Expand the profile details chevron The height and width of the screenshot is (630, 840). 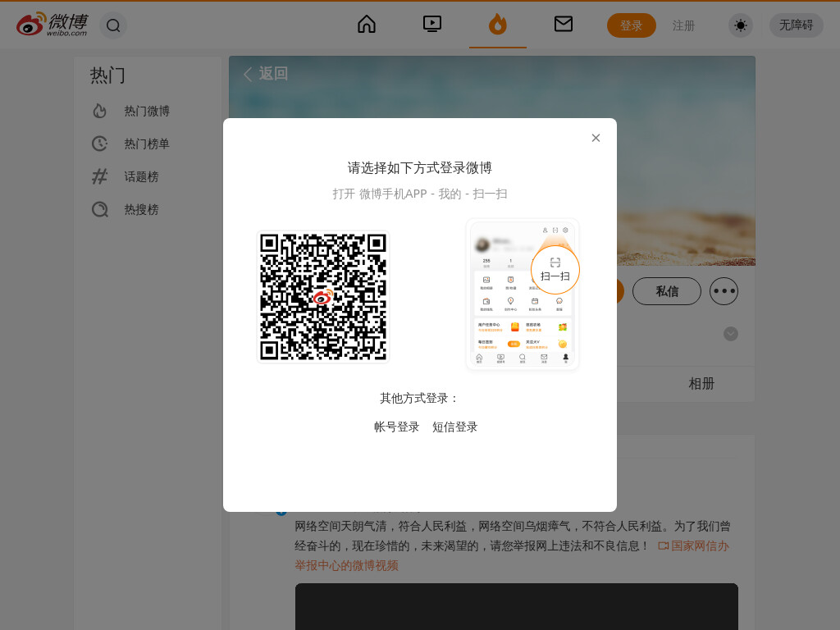(x=731, y=334)
